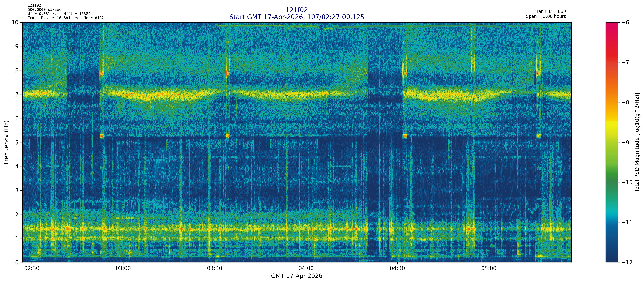Click the 'Span = 3.00 hours' annotation
This screenshot has height=283, width=644.
[x=546, y=17]
